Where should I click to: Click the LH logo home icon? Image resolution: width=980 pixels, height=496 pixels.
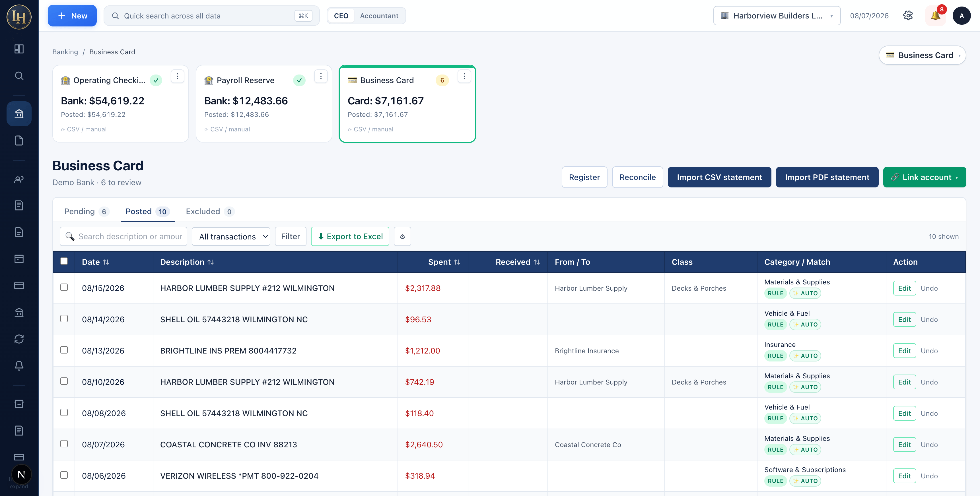tap(19, 17)
